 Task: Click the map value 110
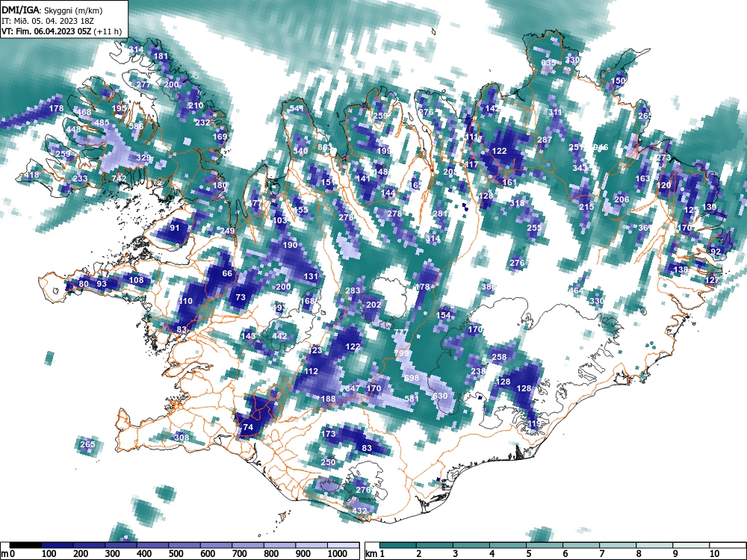(185, 301)
